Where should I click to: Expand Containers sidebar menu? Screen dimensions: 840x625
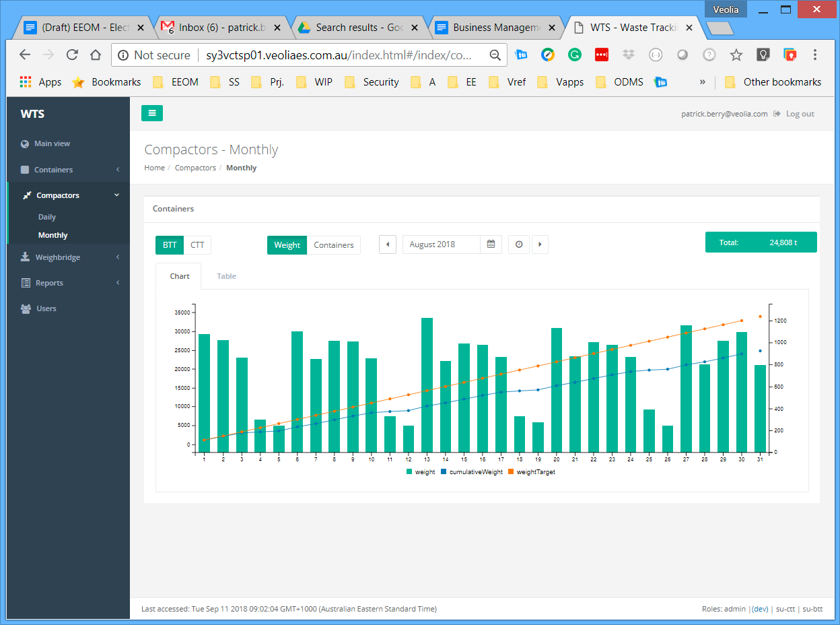pos(68,170)
